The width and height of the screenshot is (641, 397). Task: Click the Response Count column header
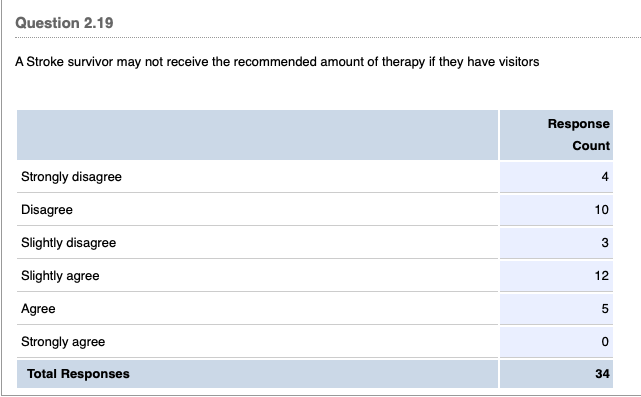point(578,135)
